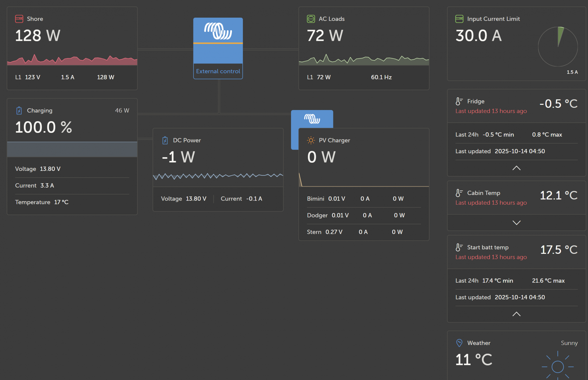Open the Input Current Limit 30.0 A setting

(479, 36)
